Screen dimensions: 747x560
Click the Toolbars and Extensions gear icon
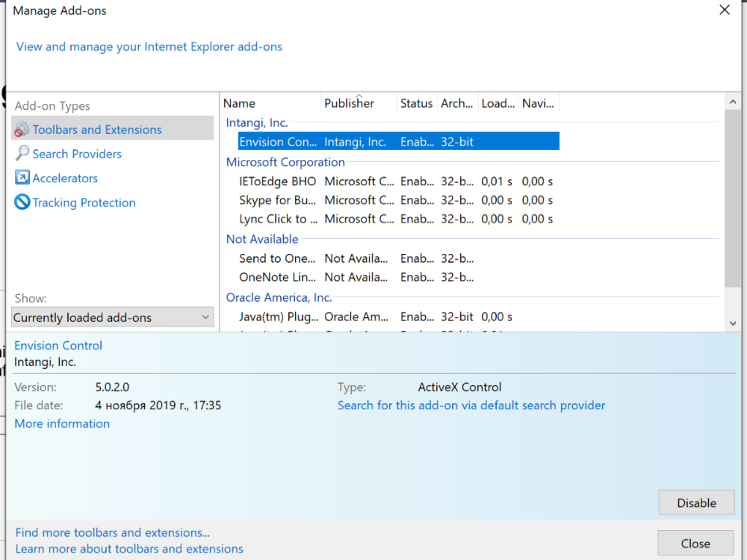tap(22, 130)
